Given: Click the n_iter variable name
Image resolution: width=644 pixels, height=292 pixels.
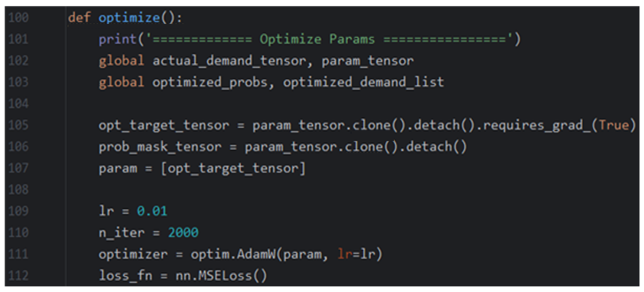Looking at the screenshot, I should (x=122, y=233).
